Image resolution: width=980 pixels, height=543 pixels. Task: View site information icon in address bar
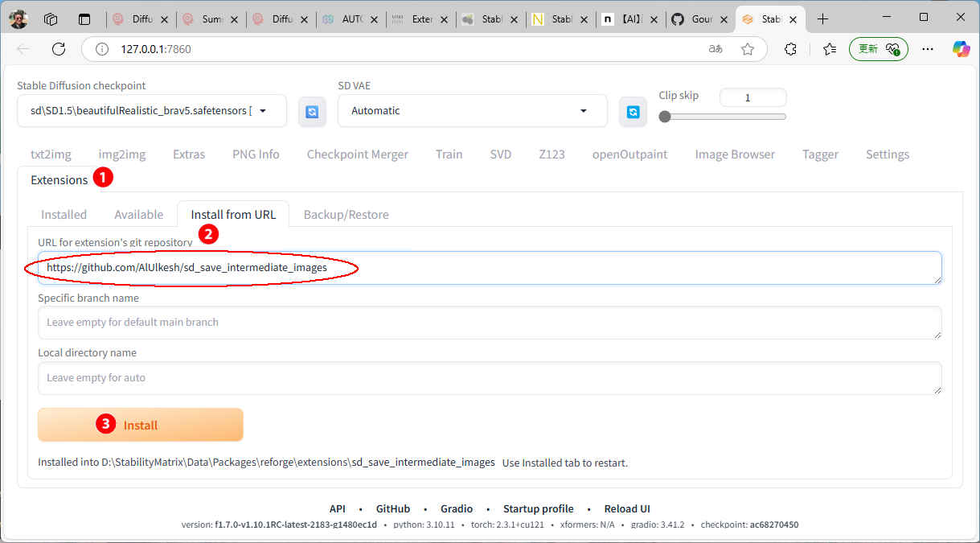point(102,49)
